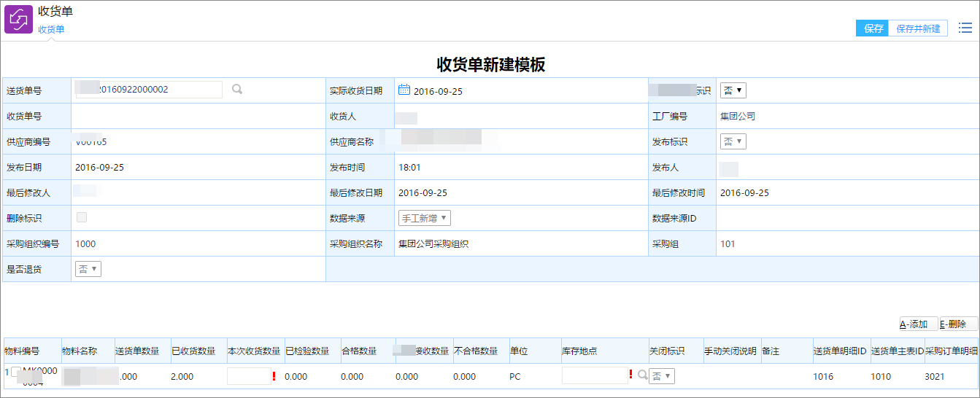Click the 本次收货数量 input in row 1
The width and height of the screenshot is (980, 398).
click(249, 376)
